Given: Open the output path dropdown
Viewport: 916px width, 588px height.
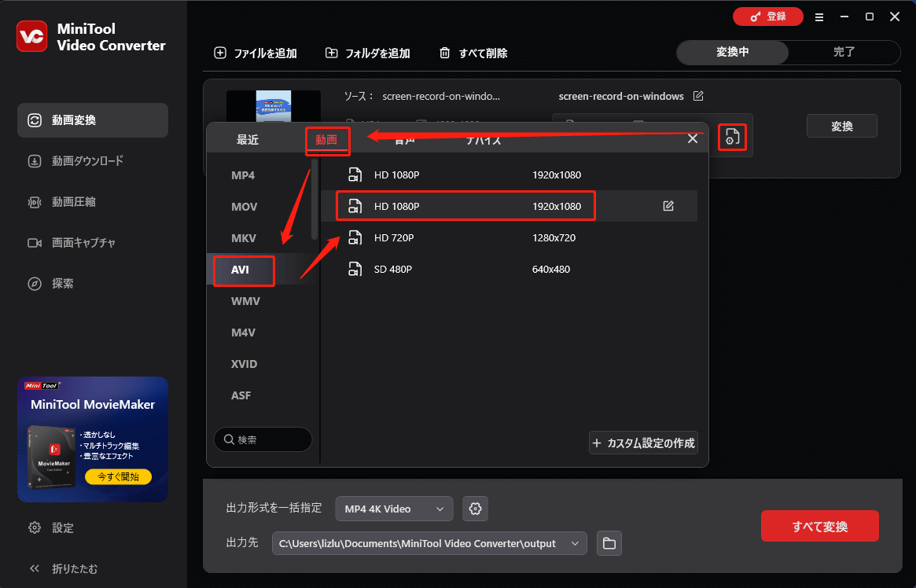Looking at the screenshot, I should tap(429, 544).
